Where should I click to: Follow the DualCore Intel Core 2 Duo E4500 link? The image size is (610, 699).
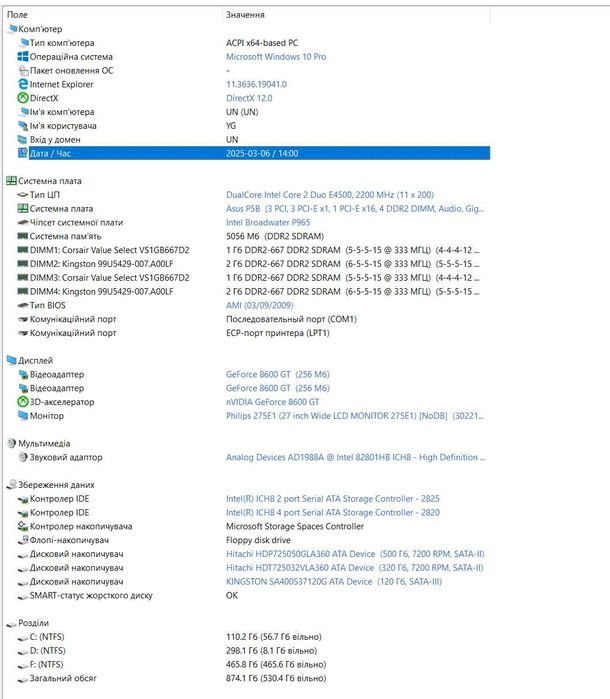tap(330, 195)
